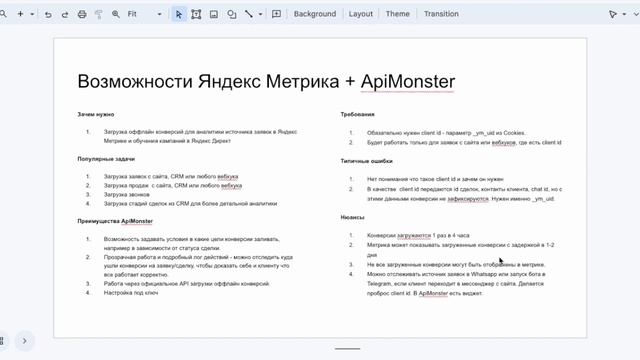Click line 'Работа через официальное API загрузки оффлайн конверсий'
The image size is (640, 360).
(187, 283)
